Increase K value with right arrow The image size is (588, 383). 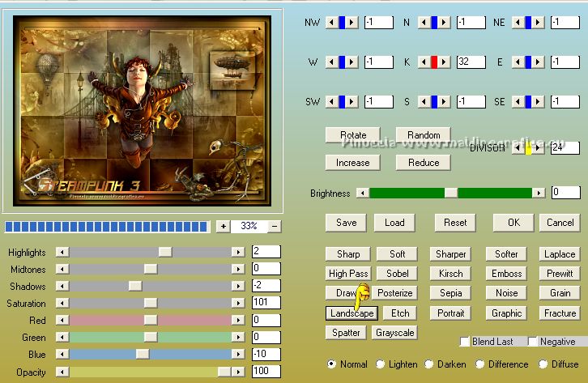444,62
